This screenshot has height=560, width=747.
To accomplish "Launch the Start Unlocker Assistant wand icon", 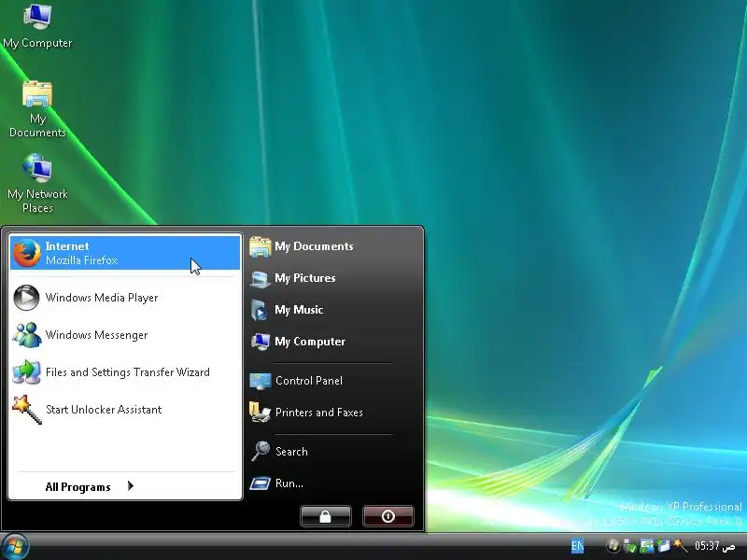I will pos(27,409).
